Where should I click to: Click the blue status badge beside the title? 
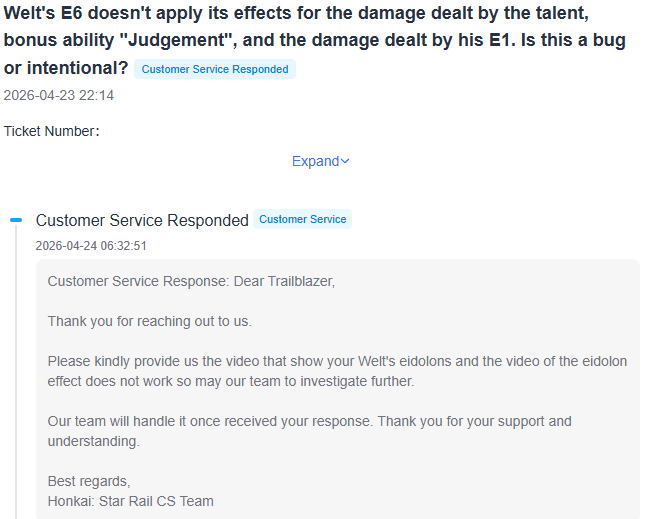[215, 70]
